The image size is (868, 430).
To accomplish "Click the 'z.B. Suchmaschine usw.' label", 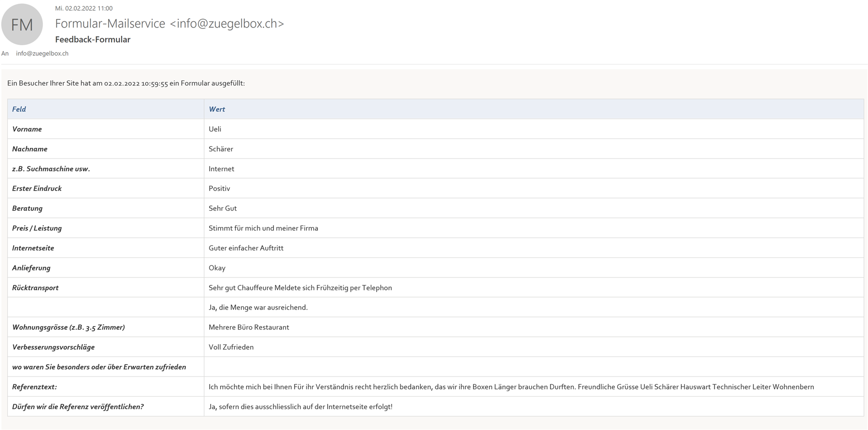I will pos(51,169).
